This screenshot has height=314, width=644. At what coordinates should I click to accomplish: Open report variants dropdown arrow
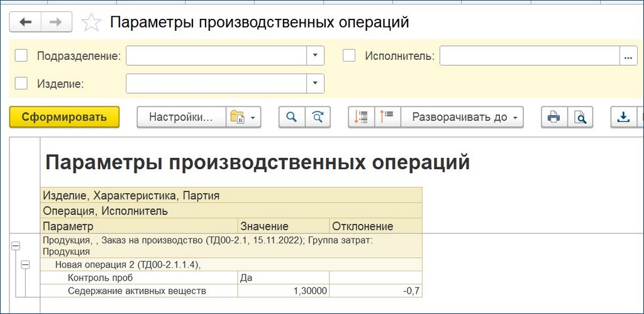click(x=253, y=118)
